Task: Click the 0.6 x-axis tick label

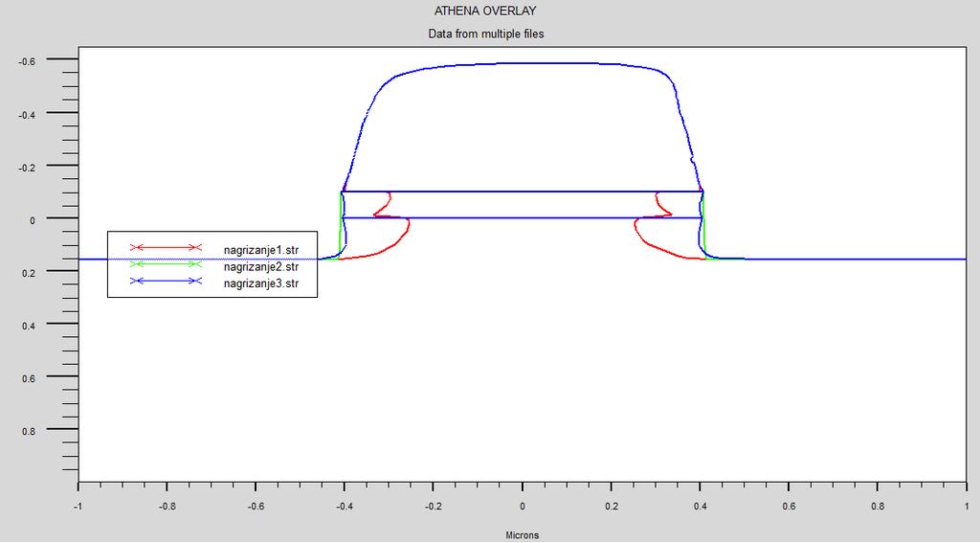Action: point(789,507)
